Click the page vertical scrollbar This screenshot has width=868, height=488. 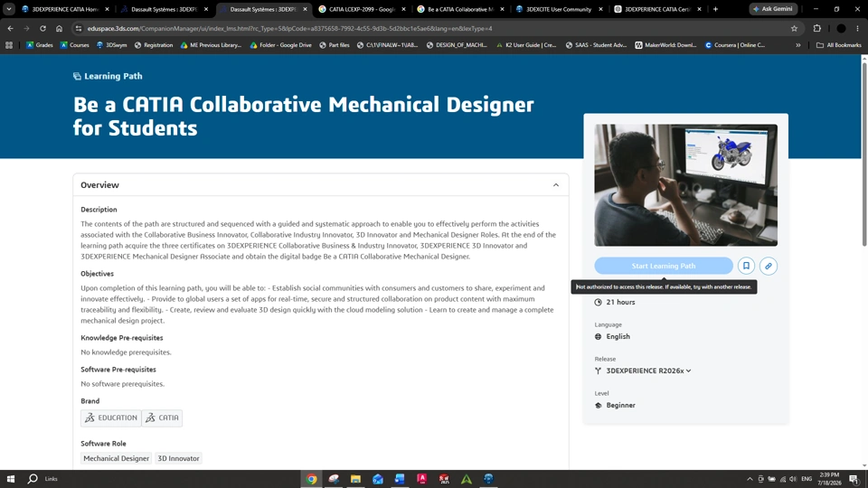[864, 155]
